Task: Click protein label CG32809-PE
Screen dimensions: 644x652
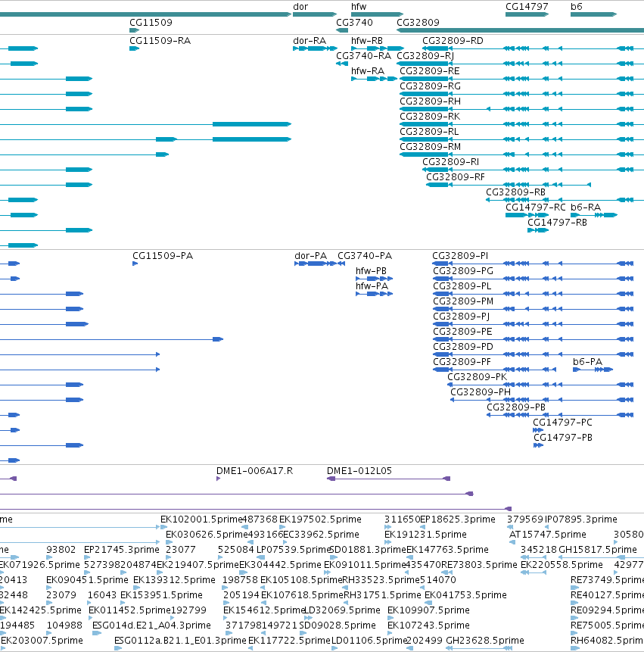Action: [462, 332]
